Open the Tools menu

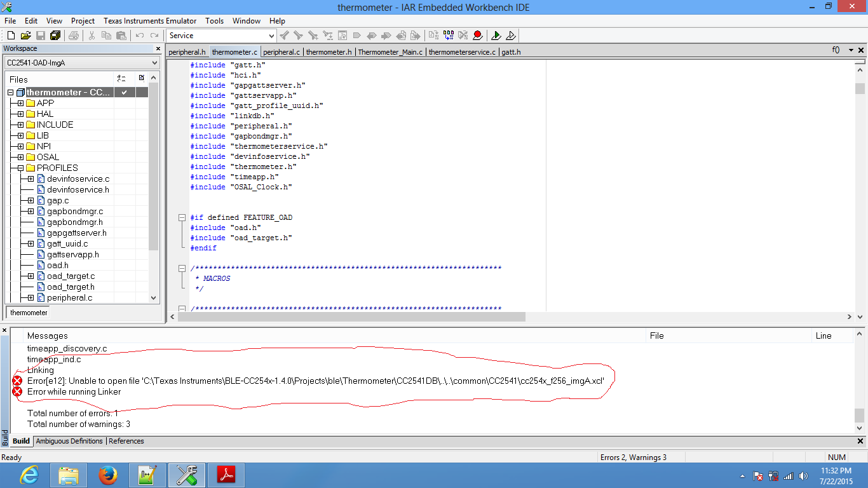pos(215,21)
